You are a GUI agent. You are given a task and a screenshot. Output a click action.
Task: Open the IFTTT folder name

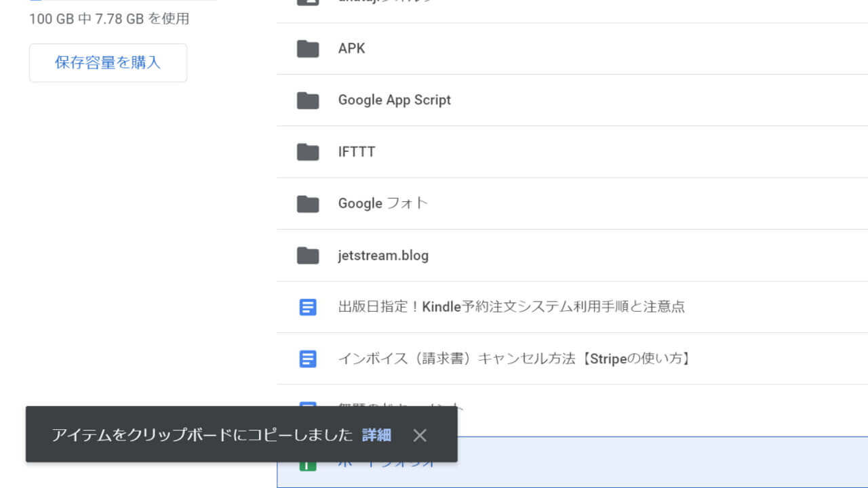(357, 152)
